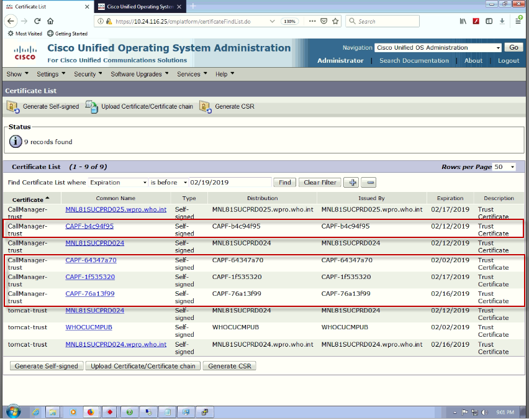Open certificate WHOCUCMPUB link
The width and height of the screenshot is (529, 420).
[89, 327]
